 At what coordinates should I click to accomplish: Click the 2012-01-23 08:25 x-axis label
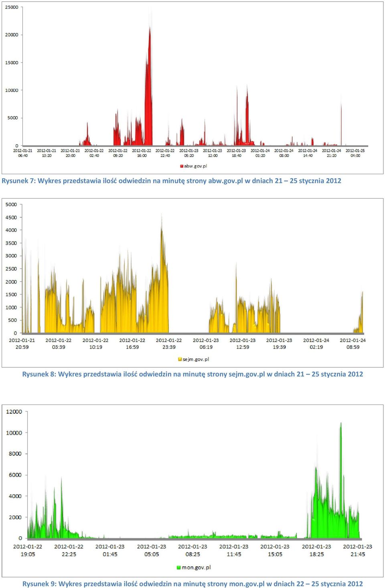pyautogui.click(x=192, y=550)
